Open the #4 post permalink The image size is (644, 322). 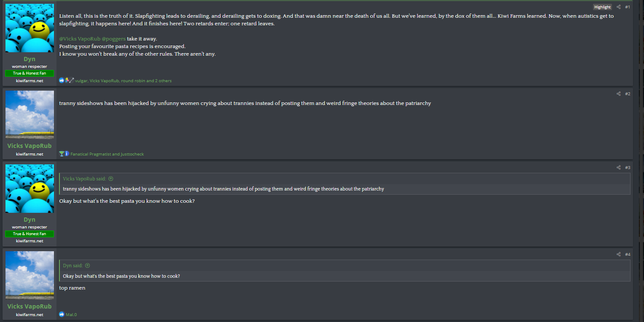628,255
